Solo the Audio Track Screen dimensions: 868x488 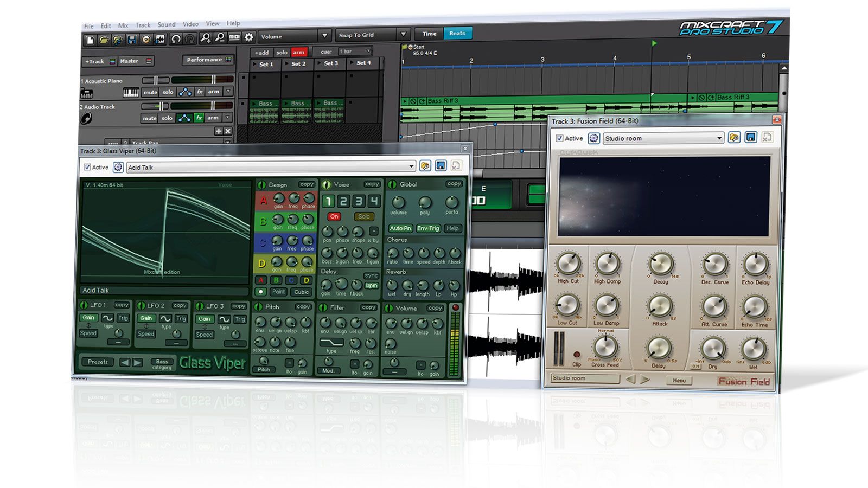(167, 118)
